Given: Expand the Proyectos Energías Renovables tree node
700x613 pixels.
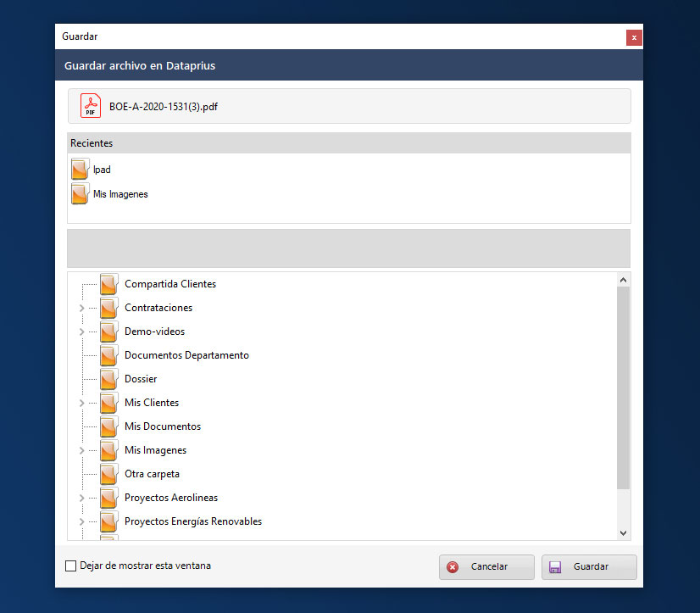Looking at the screenshot, I should [81, 521].
